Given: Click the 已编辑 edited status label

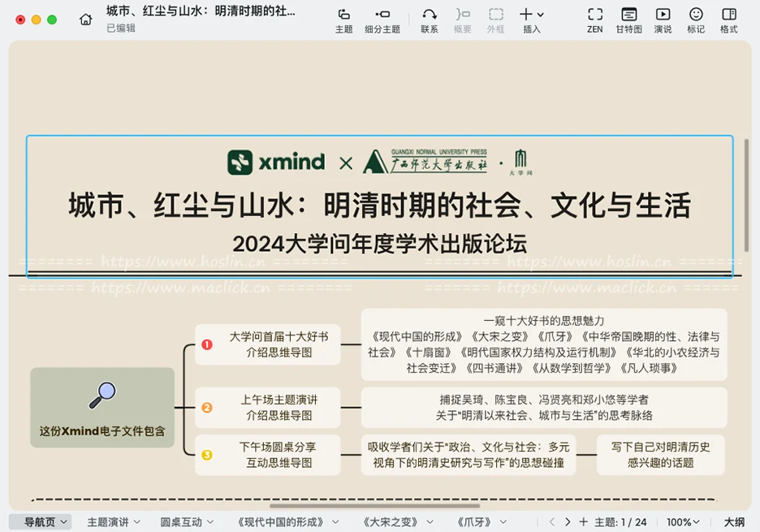Looking at the screenshot, I should pos(121,28).
